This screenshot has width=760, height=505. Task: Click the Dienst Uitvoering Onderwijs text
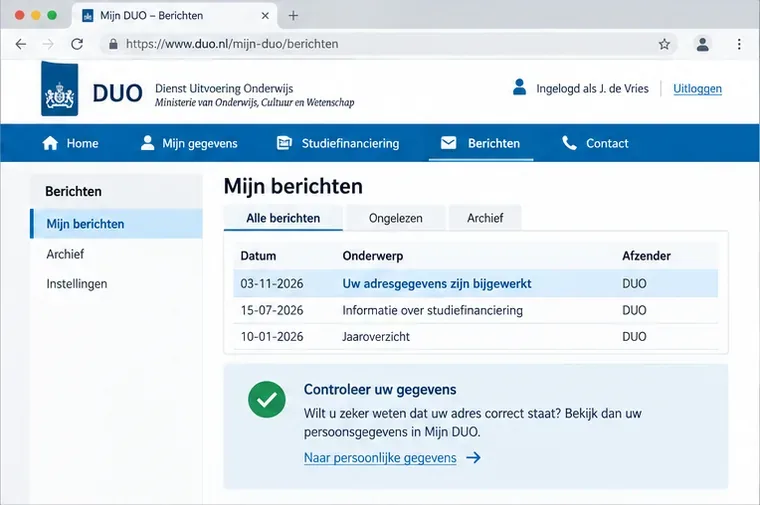pyautogui.click(x=224, y=89)
